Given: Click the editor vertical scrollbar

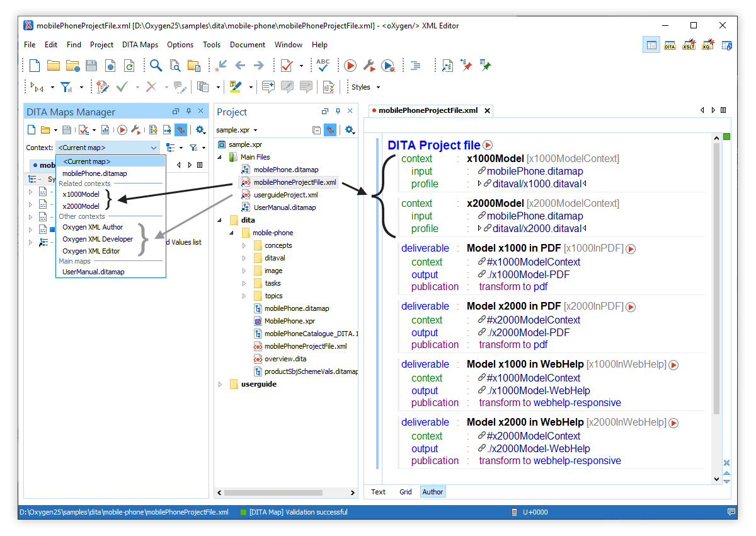Looking at the screenshot, I should tap(716, 278).
